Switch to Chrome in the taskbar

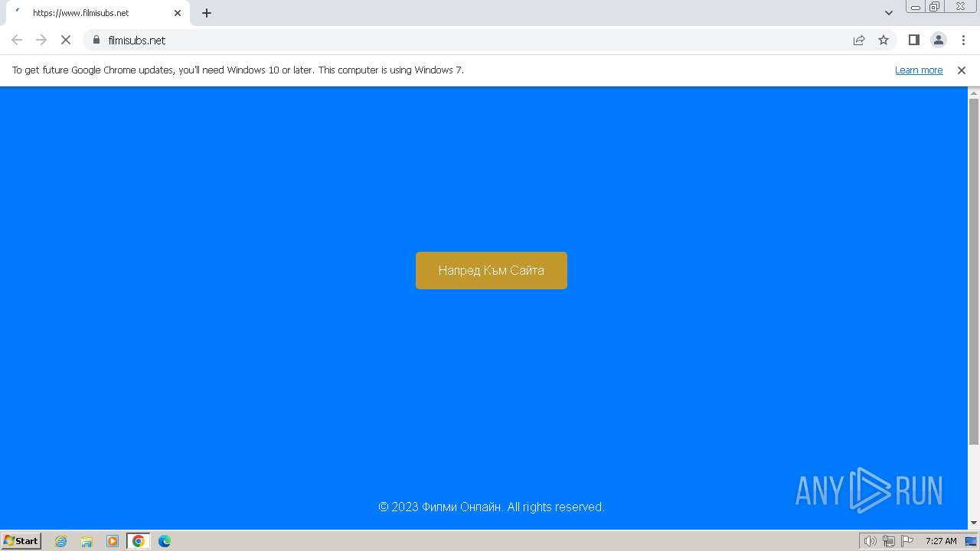click(139, 541)
